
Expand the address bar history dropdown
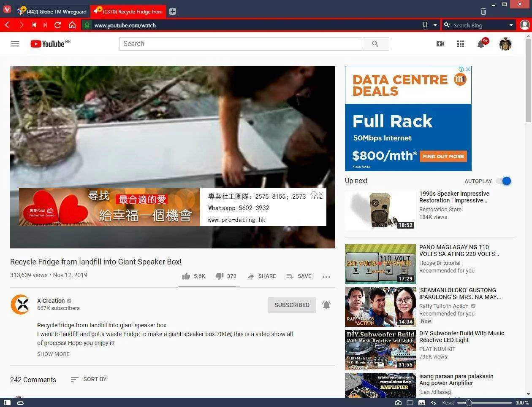tap(435, 25)
